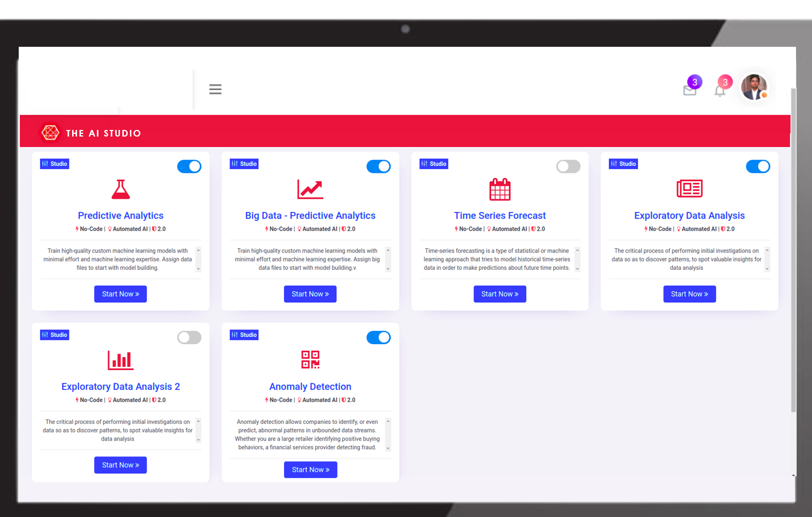Open the Anomaly Detection title
Viewport: 812px width, 517px height.
tap(310, 387)
